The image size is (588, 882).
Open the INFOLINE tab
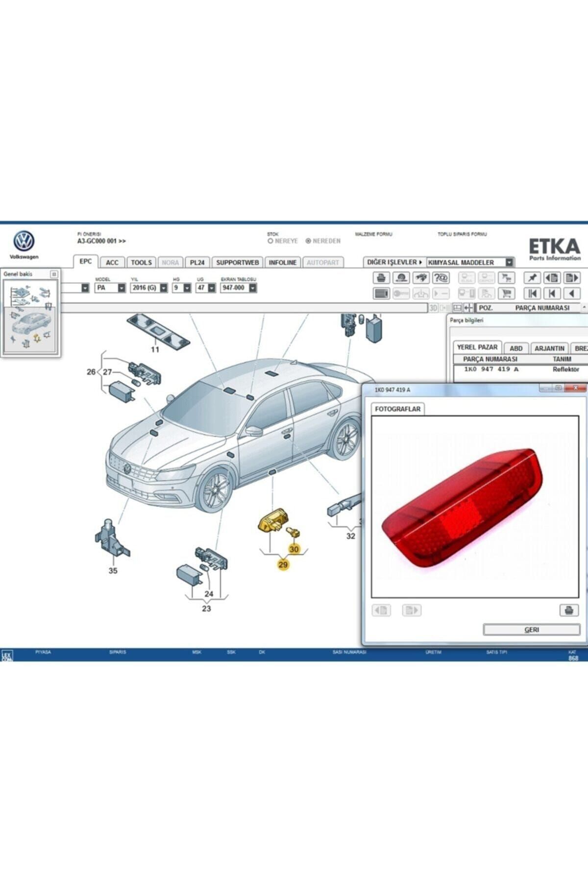click(x=283, y=262)
